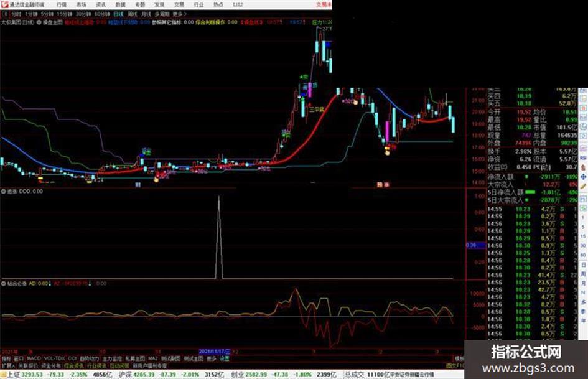
Task: Open the 关联报价 tab
Action: click(x=28, y=365)
